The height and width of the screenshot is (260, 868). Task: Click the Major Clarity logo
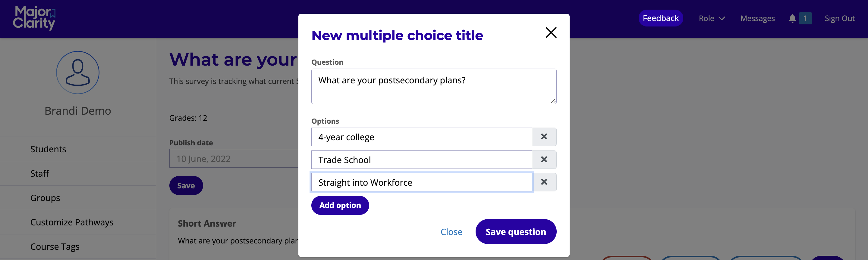point(34,18)
